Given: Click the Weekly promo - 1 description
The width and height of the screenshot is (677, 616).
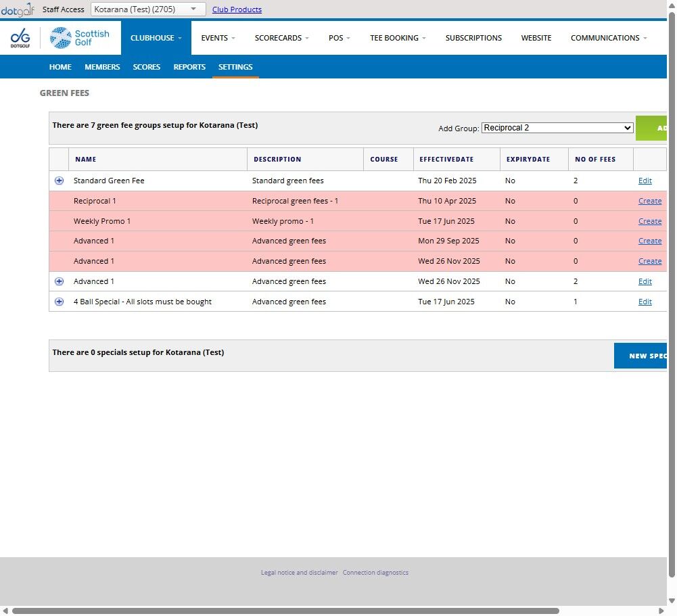Looking at the screenshot, I should (x=283, y=222).
